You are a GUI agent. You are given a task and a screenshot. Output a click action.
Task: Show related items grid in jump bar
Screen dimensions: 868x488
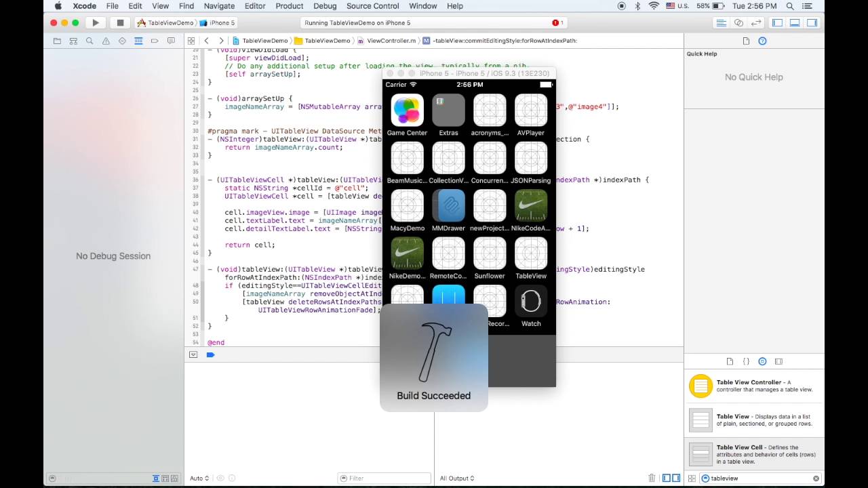click(191, 41)
